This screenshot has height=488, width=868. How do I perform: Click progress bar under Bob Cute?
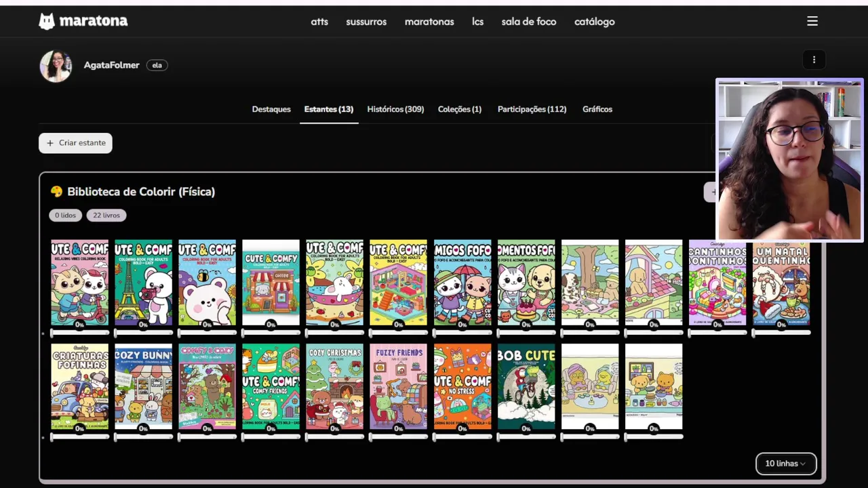point(526,436)
